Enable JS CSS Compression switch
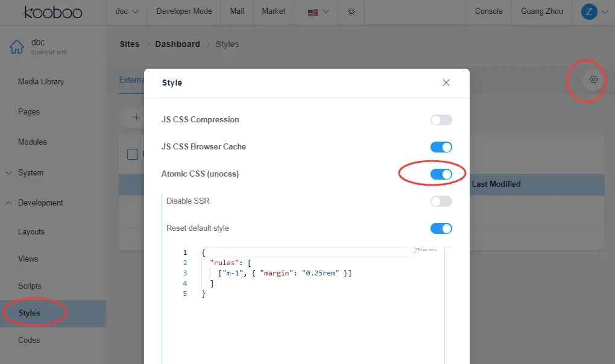 tap(441, 120)
